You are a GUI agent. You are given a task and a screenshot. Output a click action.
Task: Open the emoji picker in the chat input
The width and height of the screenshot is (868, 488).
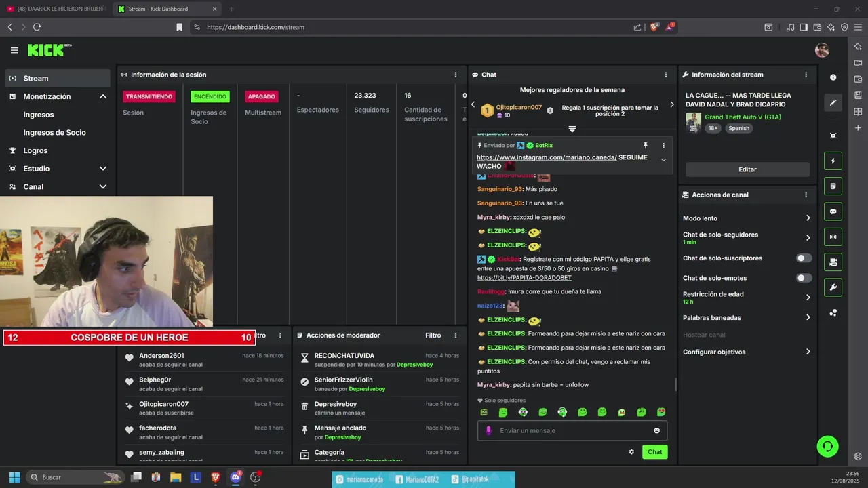656,430
